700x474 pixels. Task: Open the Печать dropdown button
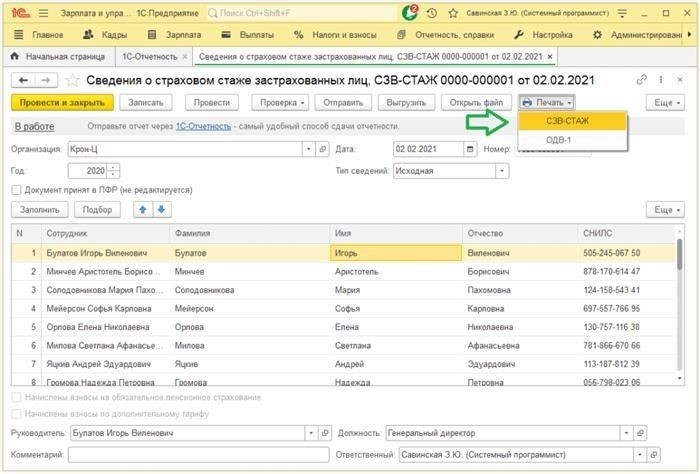(546, 103)
